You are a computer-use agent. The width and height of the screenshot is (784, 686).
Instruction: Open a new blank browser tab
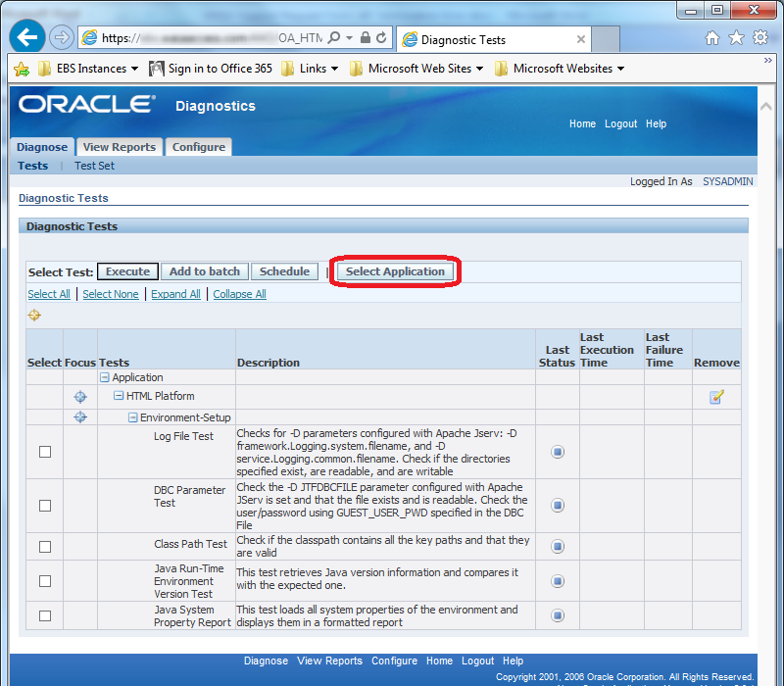606,39
